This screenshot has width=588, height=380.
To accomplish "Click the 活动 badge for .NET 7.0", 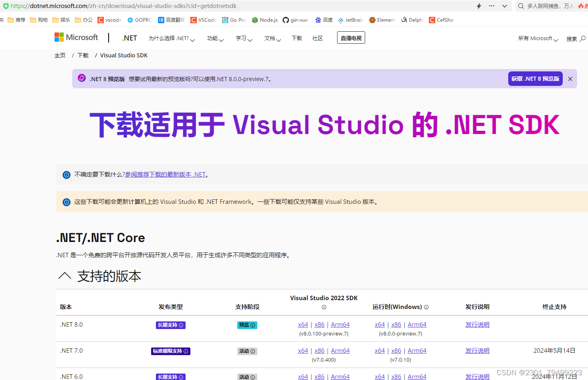I will pos(247,351).
